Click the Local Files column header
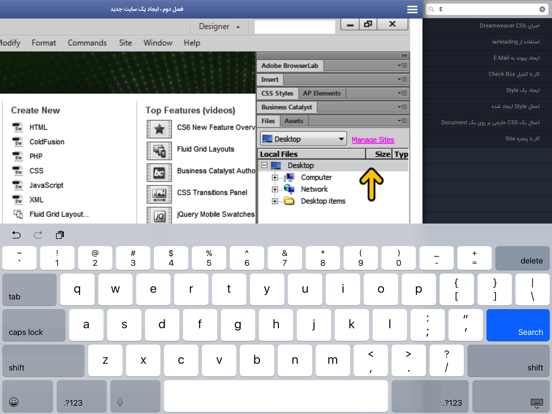Image resolution: width=552 pixels, height=414 pixels. tap(312, 154)
